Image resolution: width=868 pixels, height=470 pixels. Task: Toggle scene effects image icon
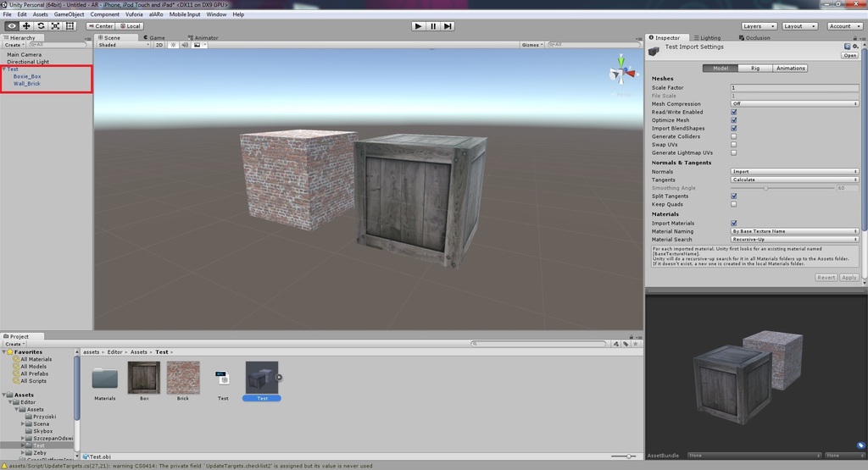pos(197,45)
